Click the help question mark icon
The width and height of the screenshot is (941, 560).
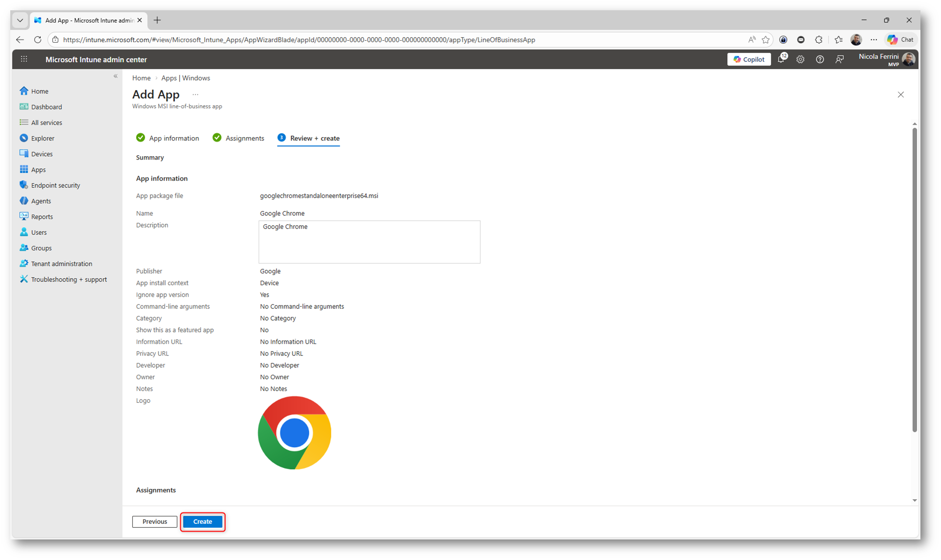click(x=820, y=59)
